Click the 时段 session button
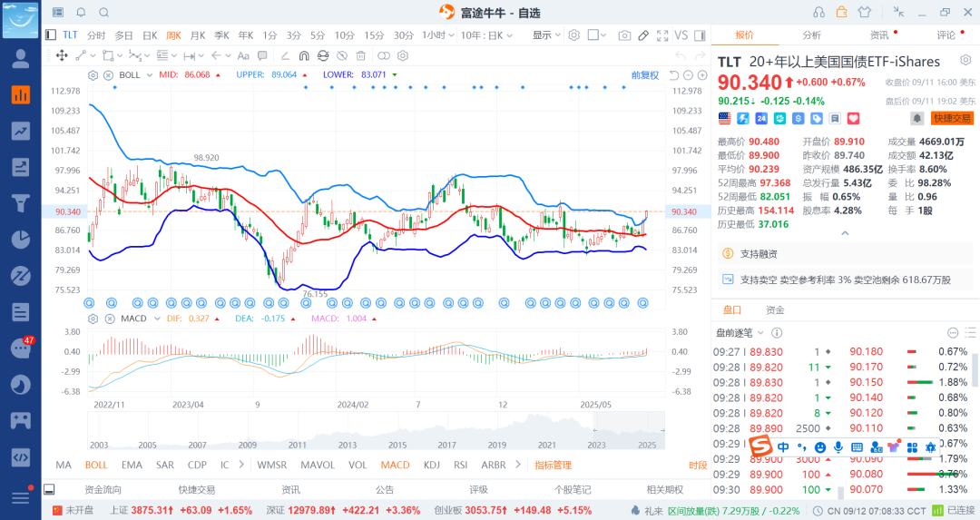 click(698, 465)
